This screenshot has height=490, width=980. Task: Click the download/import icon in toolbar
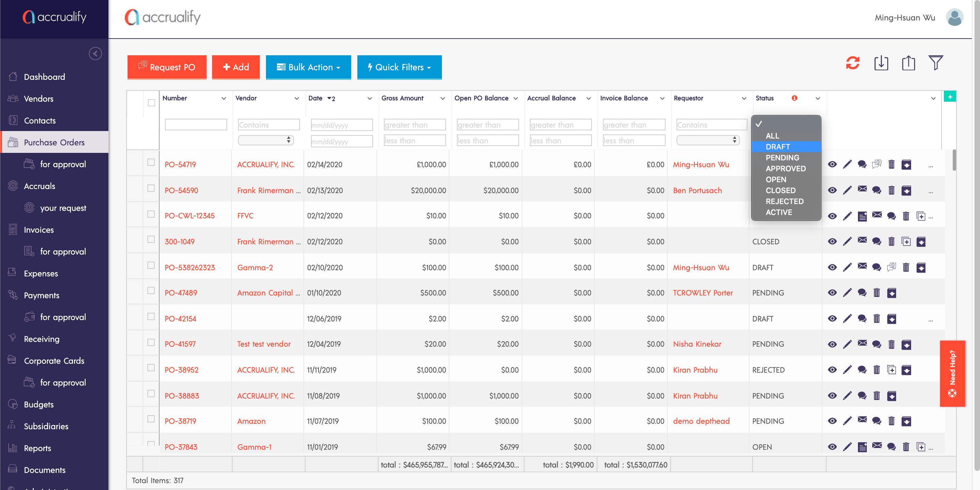click(881, 63)
